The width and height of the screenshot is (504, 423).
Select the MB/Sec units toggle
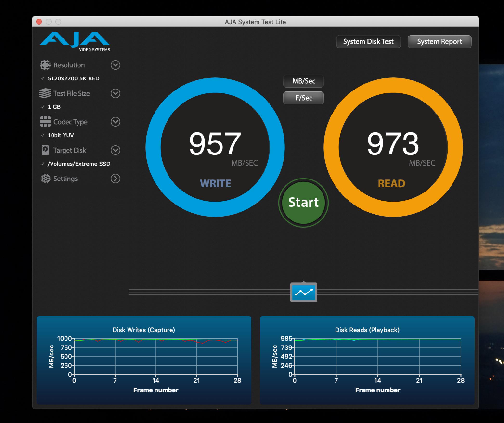tap(304, 81)
